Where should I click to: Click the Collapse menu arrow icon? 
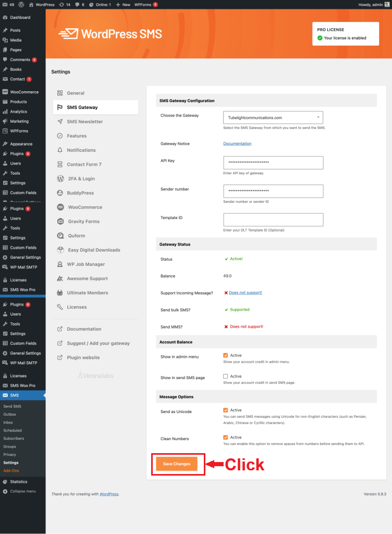[5, 491]
